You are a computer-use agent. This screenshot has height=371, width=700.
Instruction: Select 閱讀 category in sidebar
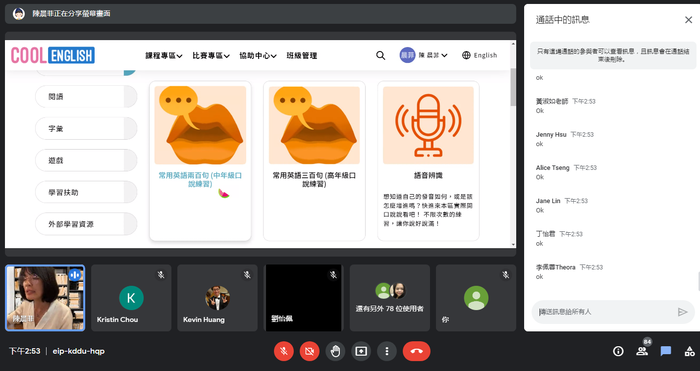tap(86, 96)
